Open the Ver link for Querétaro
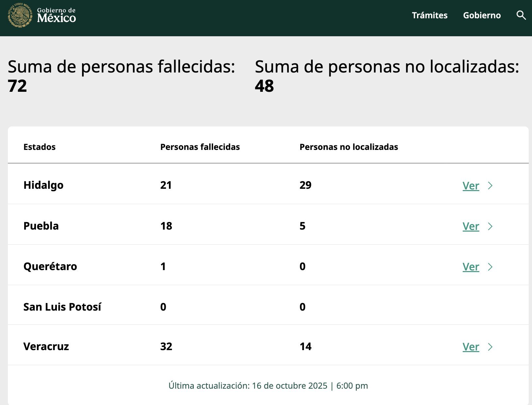Image resolution: width=532 pixels, height=405 pixels. (x=471, y=267)
